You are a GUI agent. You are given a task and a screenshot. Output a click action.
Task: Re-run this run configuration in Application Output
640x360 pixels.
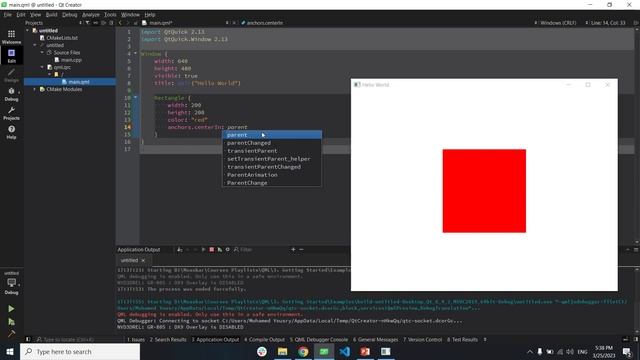coord(203,249)
